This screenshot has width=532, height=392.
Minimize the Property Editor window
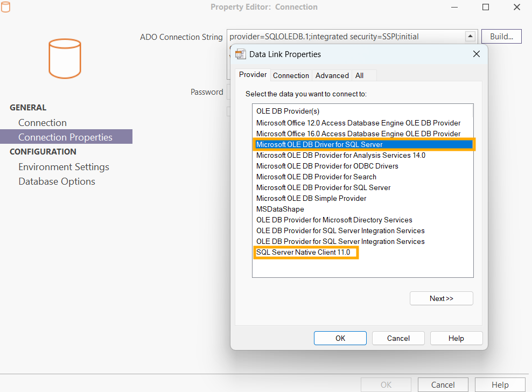point(454,7)
